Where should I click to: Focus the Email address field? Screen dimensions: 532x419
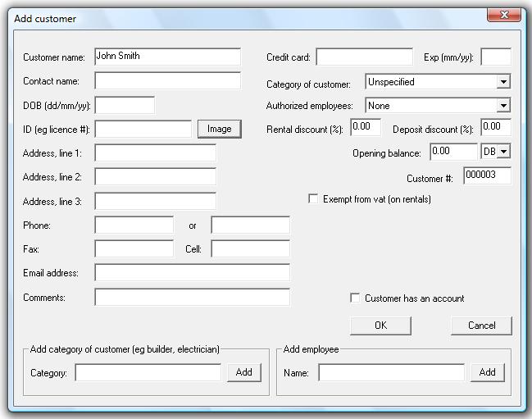pos(192,273)
